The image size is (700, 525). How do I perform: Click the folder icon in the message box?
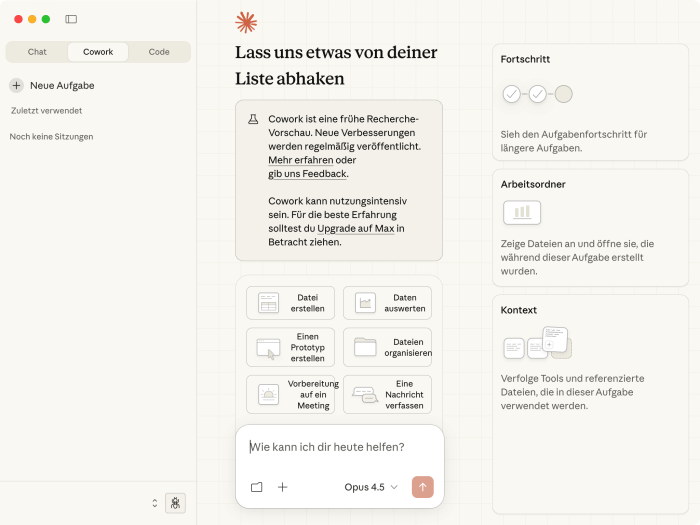pyautogui.click(x=257, y=487)
